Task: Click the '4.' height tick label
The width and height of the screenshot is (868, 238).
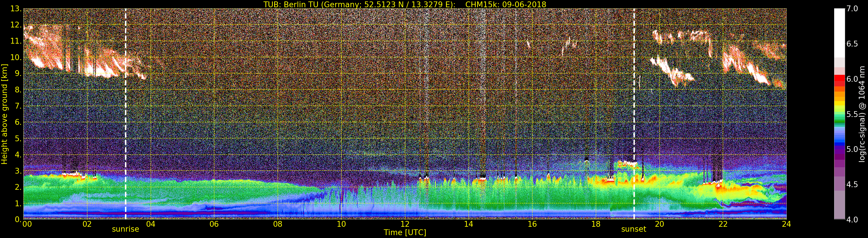Action: pyautogui.click(x=18, y=155)
